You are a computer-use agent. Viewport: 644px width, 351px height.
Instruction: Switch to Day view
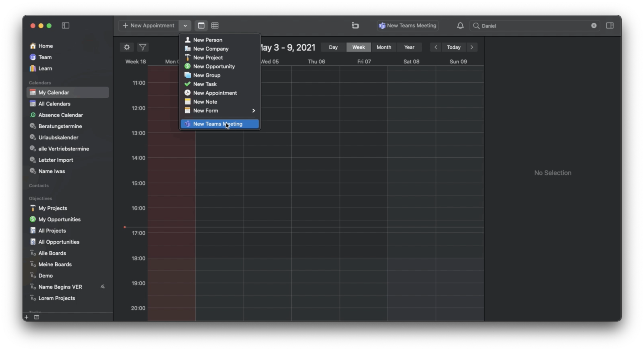point(333,47)
